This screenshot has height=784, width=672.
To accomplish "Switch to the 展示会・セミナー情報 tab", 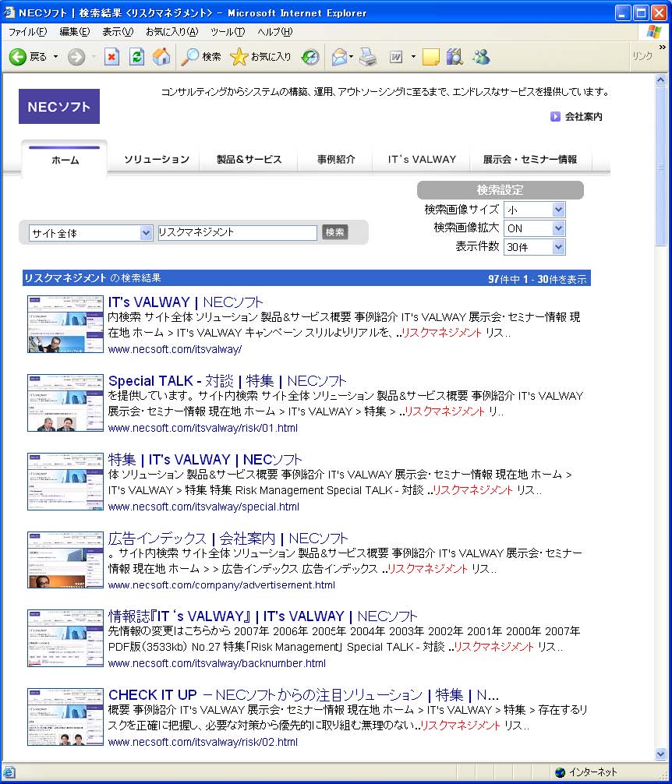I will [530, 160].
